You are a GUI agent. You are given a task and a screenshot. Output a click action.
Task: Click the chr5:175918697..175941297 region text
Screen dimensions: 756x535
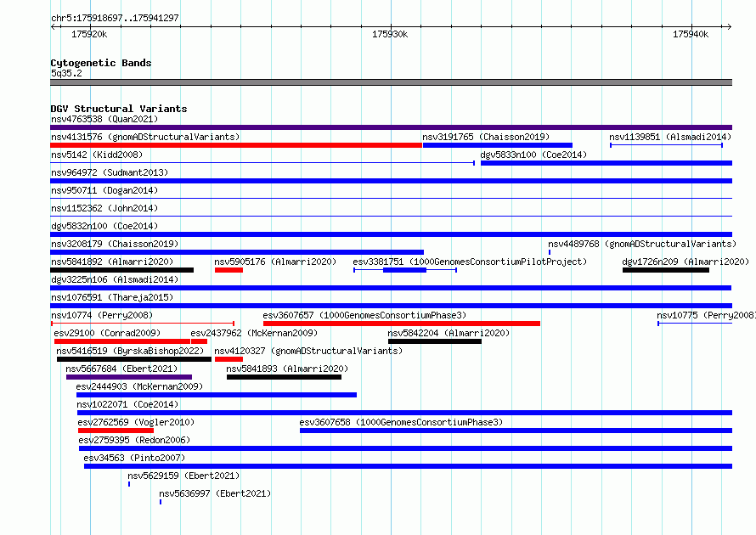point(115,18)
